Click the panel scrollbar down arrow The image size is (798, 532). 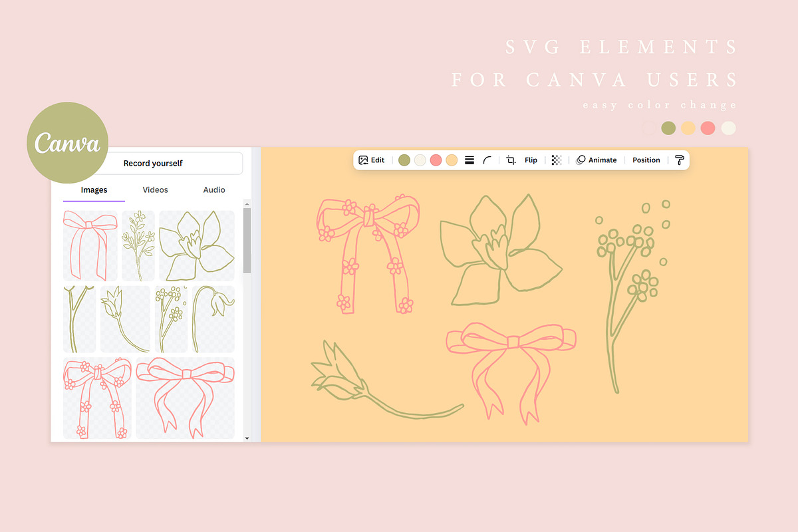(247, 438)
